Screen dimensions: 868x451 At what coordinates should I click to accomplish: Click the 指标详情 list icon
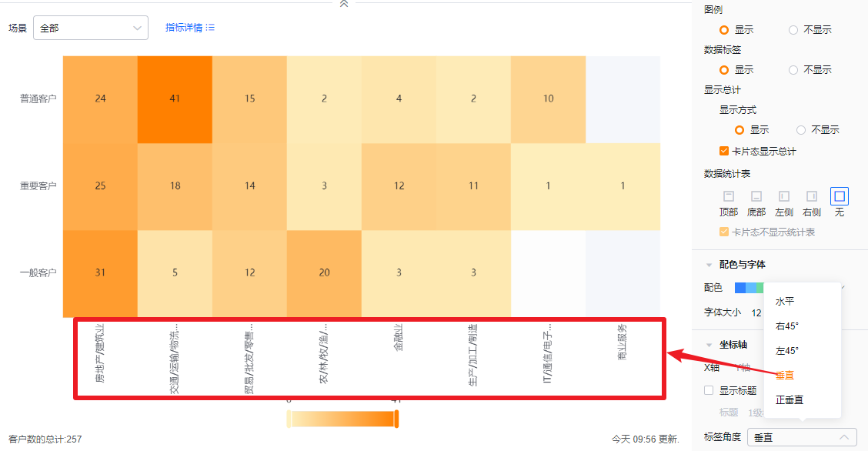coord(210,28)
